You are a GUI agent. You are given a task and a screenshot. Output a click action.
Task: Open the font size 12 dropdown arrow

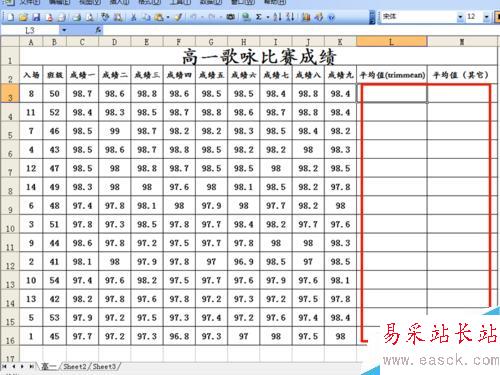(487, 17)
